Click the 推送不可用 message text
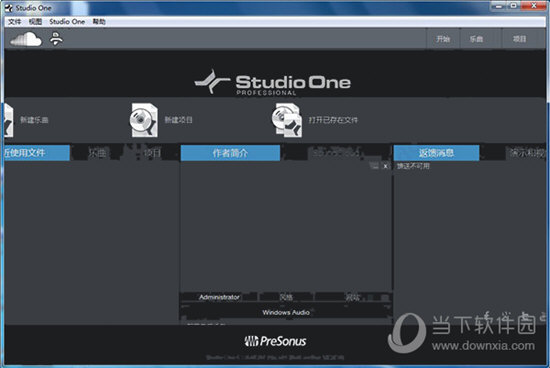550x368 pixels. point(413,166)
